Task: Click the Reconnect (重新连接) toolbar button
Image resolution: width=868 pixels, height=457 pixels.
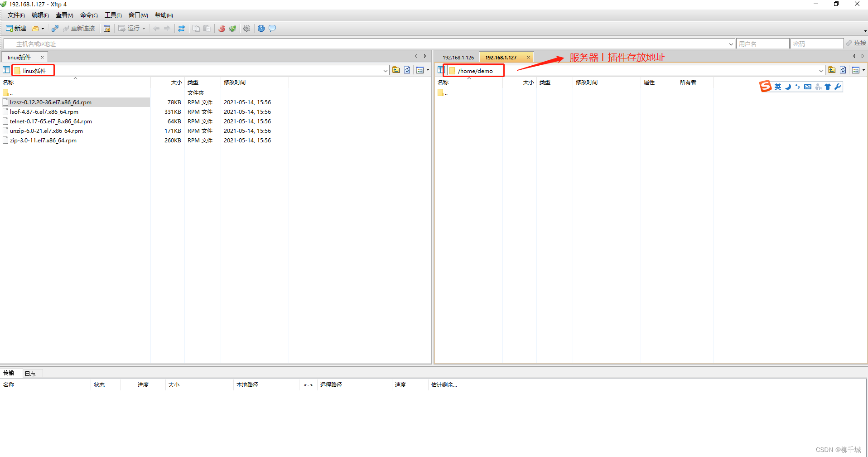Action: coord(79,29)
